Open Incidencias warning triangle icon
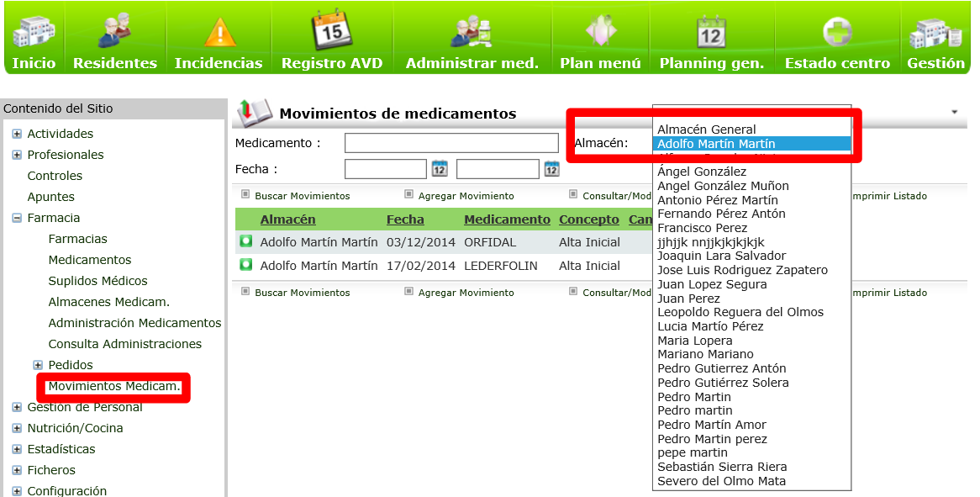The height and width of the screenshot is (497, 980). tap(219, 32)
